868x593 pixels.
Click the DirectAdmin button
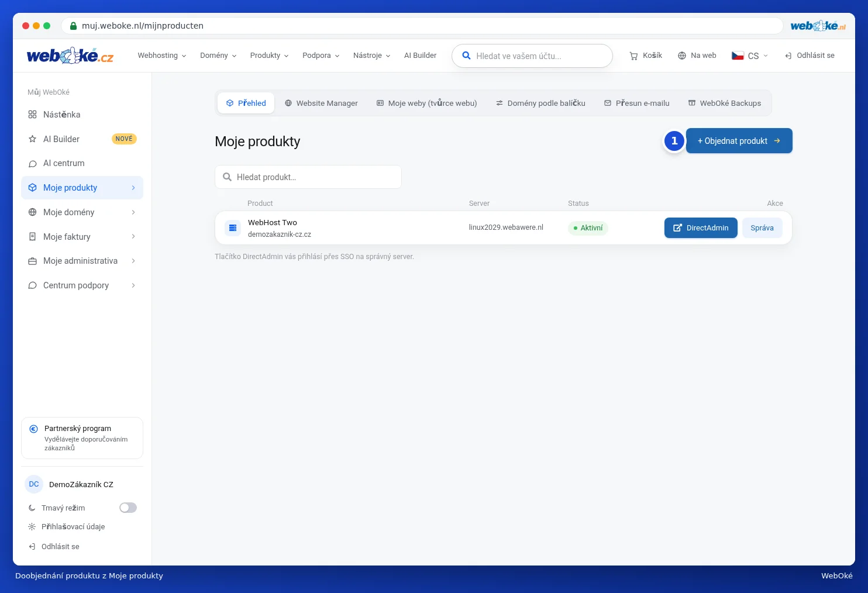pyautogui.click(x=701, y=227)
